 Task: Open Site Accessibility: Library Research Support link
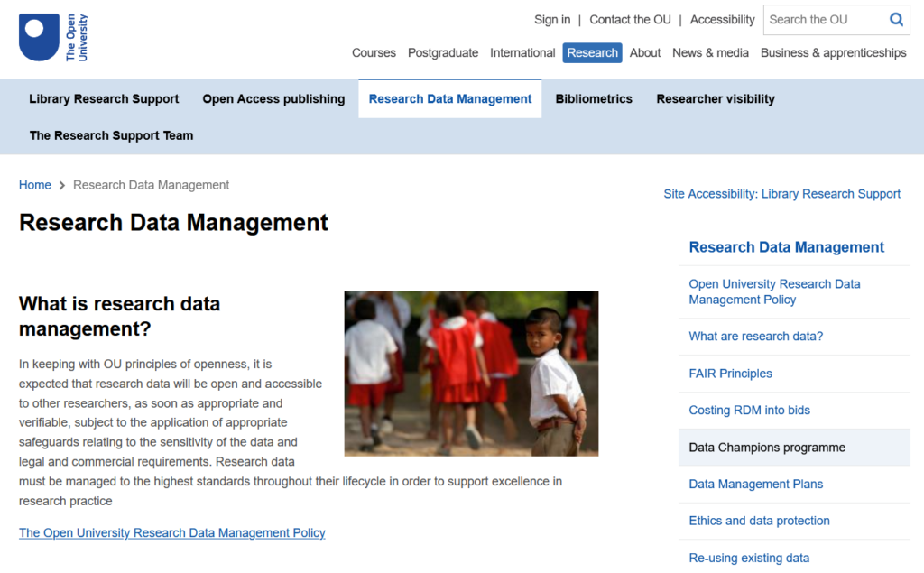tap(782, 194)
